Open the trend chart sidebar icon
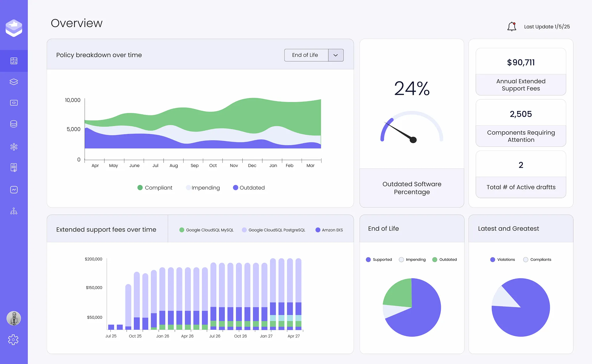This screenshot has height=364, width=592. (14, 190)
